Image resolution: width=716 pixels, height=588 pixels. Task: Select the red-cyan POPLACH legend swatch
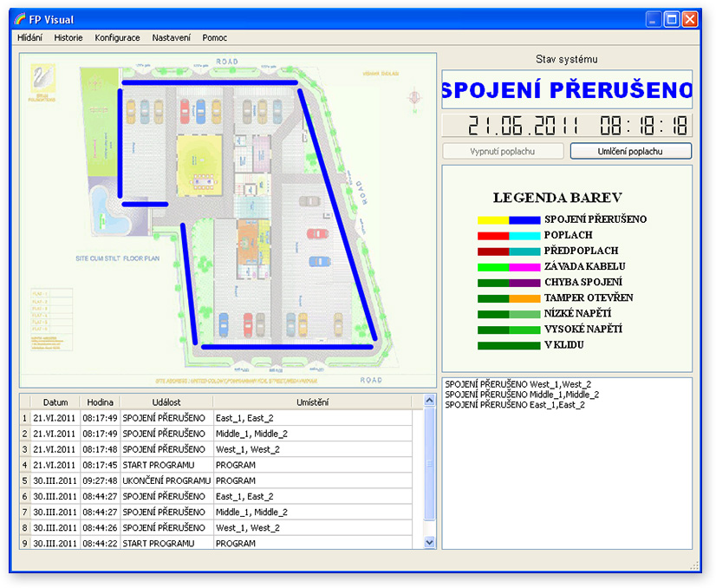508,235
